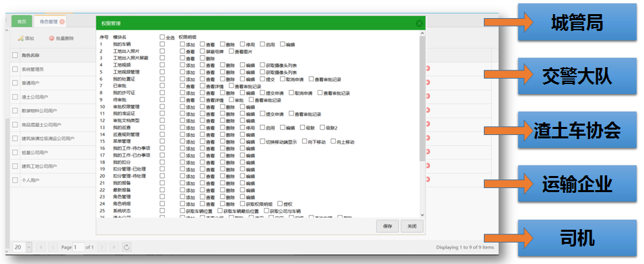644x264 pixels.
Task: Check the 查看图片 permission checkbox
Action: [x=231, y=51]
